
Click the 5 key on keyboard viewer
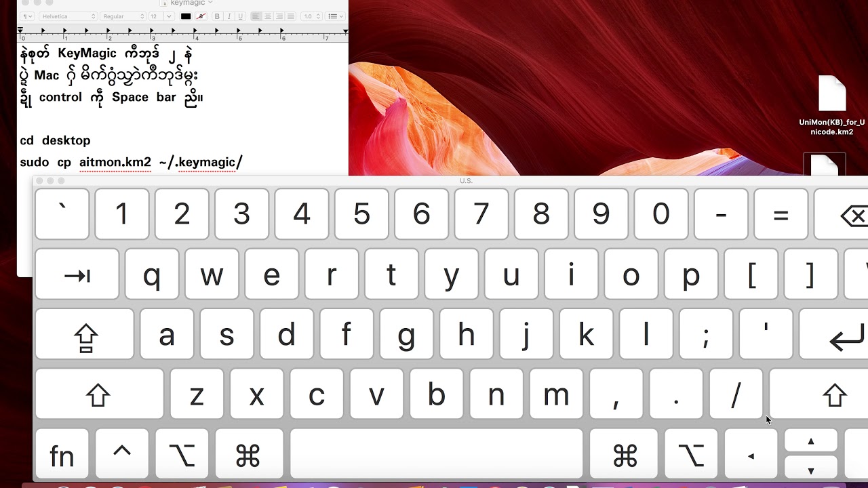pyautogui.click(x=361, y=215)
